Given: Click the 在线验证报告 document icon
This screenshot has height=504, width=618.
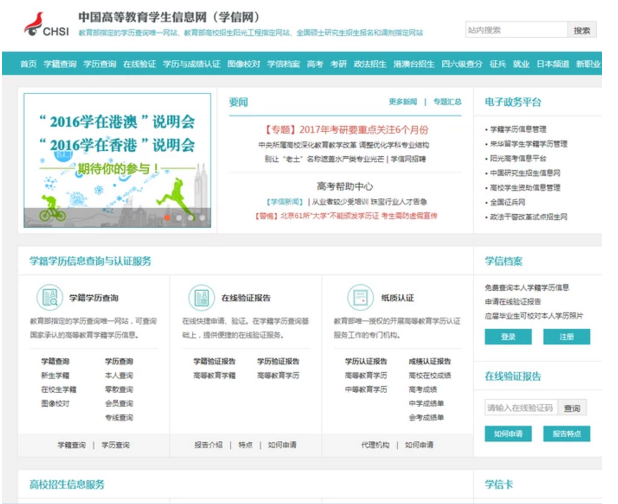Looking at the screenshot, I should 200,298.
